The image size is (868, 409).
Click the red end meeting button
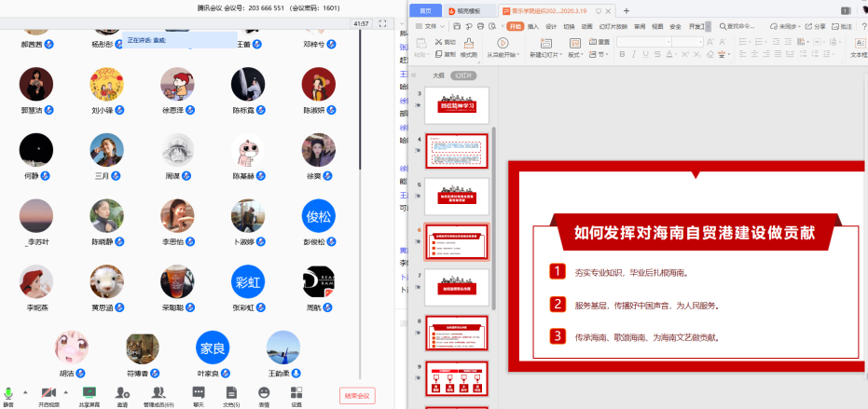(x=357, y=396)
